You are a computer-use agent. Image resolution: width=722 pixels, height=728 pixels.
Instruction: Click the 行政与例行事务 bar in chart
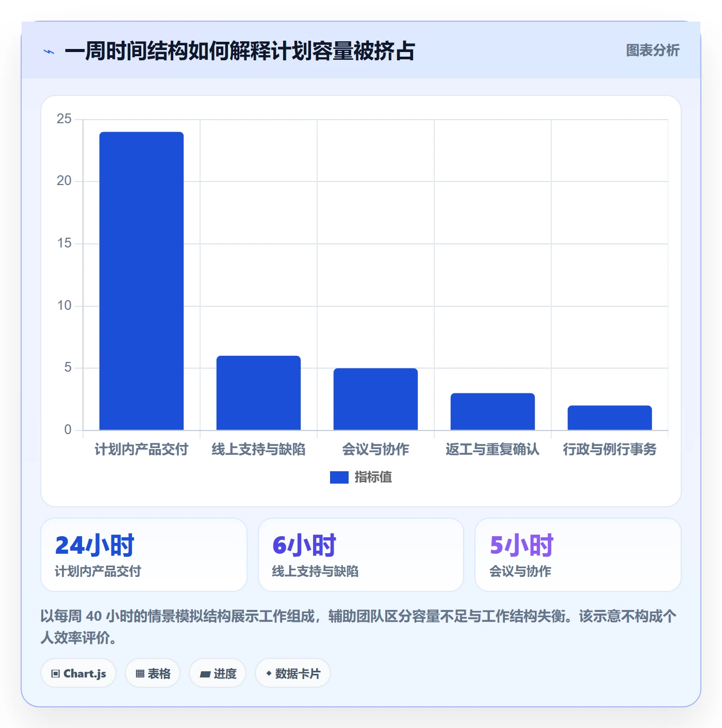pyautogui.click(x=610, y=418)
